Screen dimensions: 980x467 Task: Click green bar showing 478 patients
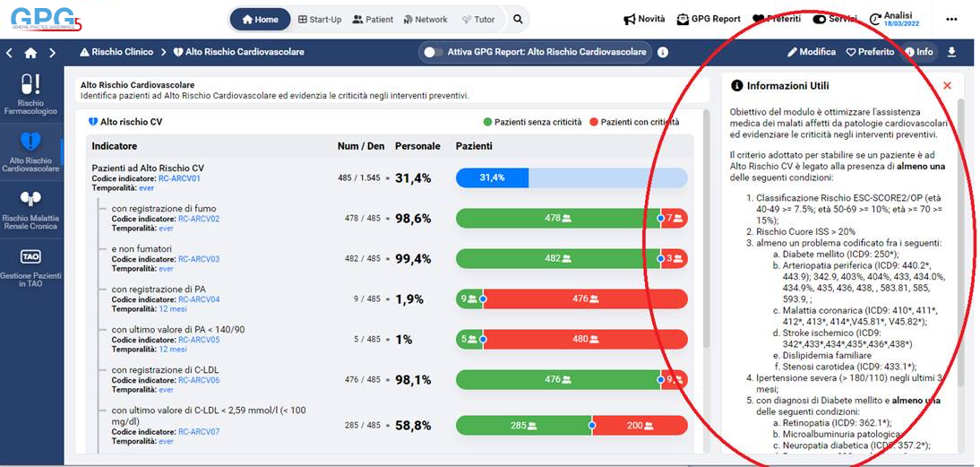pos(557,218)
